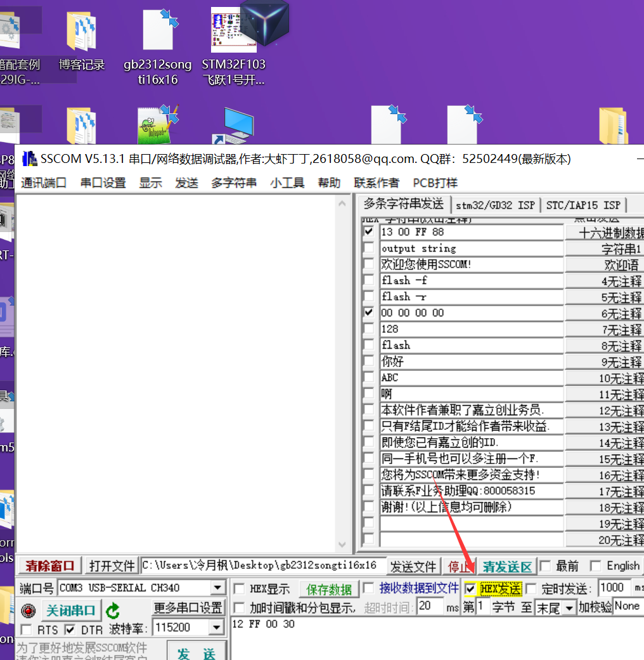644x660 pixels.
Task: Toggle the HEX发送 checkbox
Action: click(x=470, y=588)
